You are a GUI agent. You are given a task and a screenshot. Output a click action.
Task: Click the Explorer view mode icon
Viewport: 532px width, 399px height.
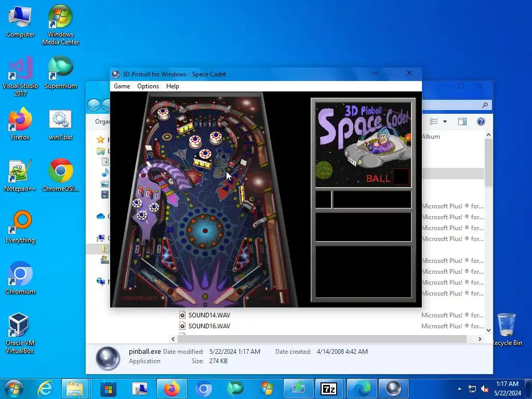pos(434,122)
